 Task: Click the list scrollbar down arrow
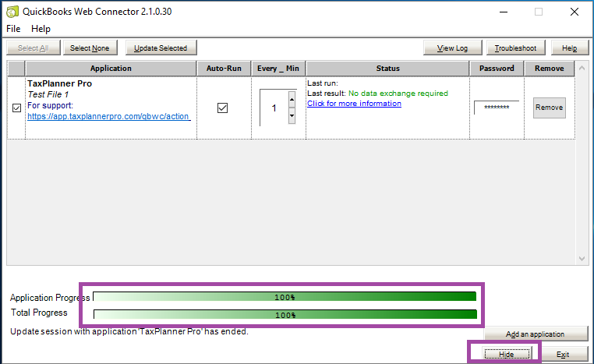582,259
